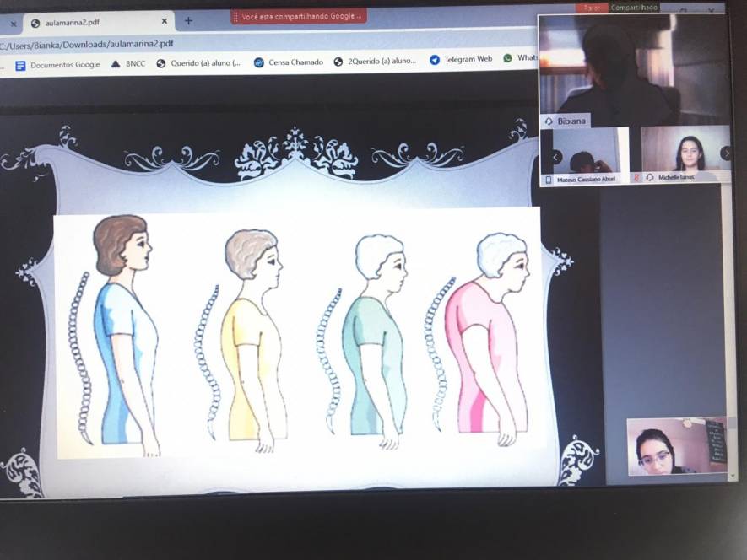Click the self-view camera preview thumbnail
This screenshot has height=560, width=747.
coord(676,446)
